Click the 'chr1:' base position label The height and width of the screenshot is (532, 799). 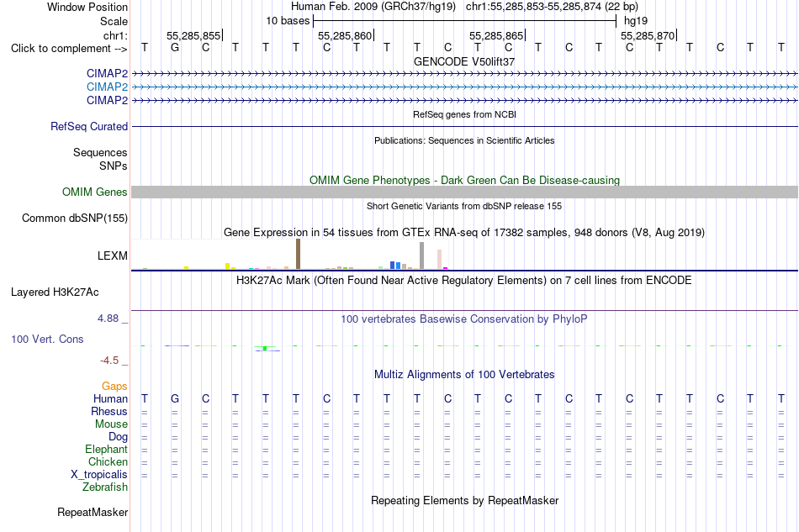pyautogui.click(x=115, y=35)
